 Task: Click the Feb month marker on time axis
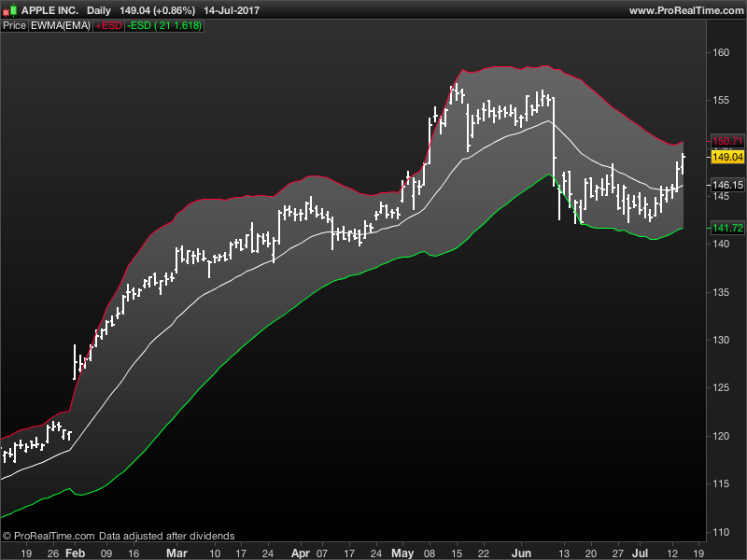click(75, 553)
